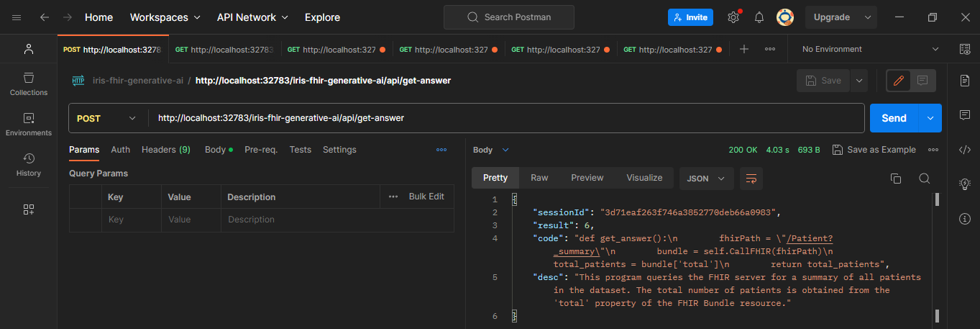Screen dimensions: 980x329
Task: Open the code snippet panel icon
Action: [x=965, y=150]
